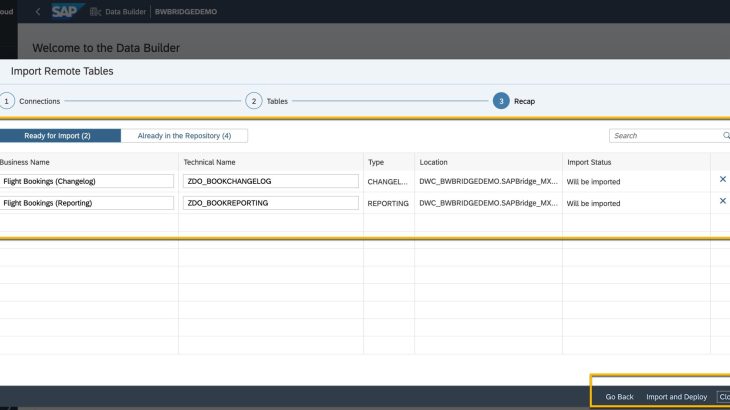Click the Technical Name column header
Image resolution: width=730 pixels, height=410 pixels.
tap(209, 162)
